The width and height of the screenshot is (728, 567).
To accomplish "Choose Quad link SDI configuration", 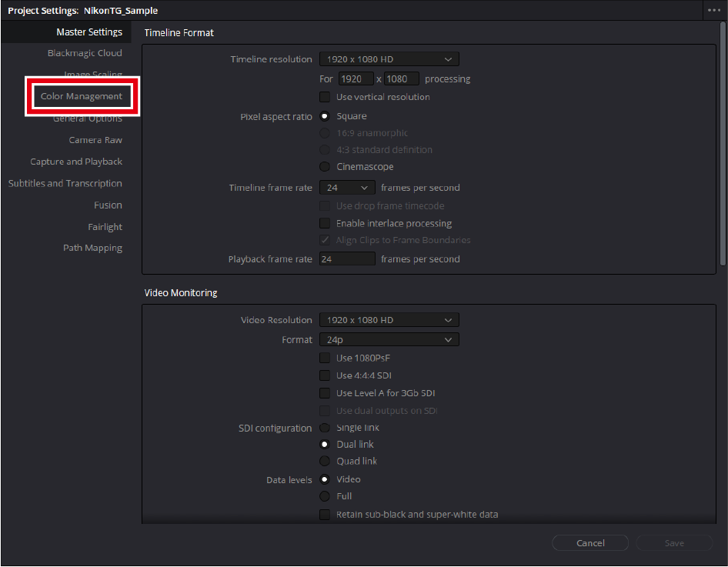I will pos(325,462).
